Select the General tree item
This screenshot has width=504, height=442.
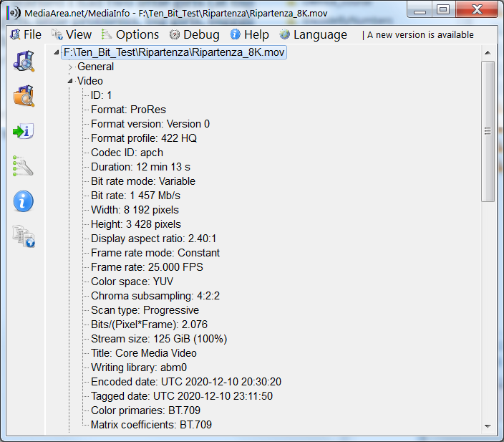click(95, 67)
